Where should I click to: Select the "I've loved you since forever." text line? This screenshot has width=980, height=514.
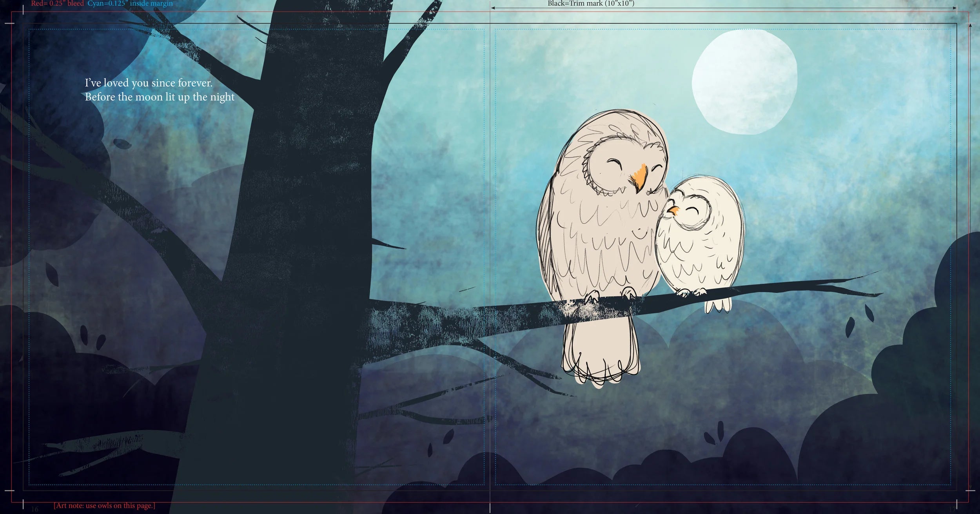[x=149, y=83]
